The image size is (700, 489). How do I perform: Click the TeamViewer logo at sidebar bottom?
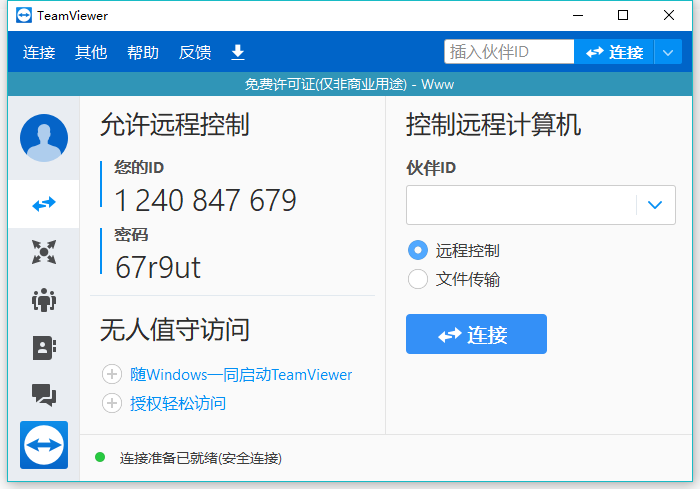tap(44, 445)
